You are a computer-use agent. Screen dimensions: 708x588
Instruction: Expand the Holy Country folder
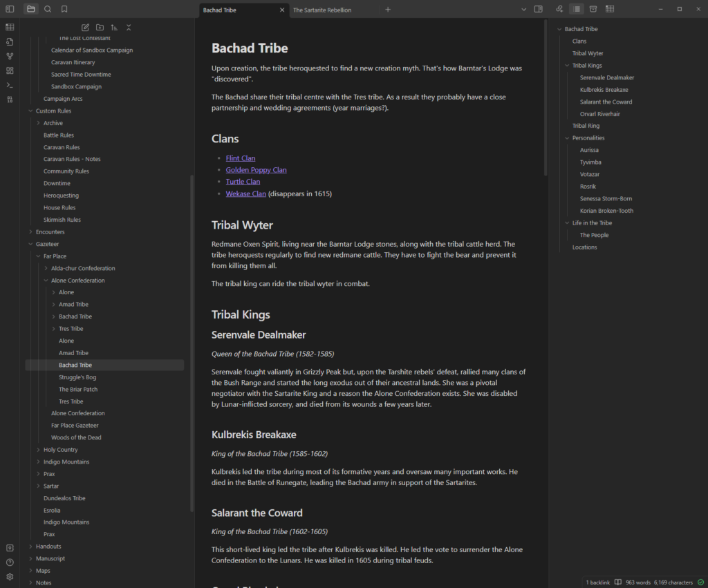pyautogui.click(x=39, y=450)
